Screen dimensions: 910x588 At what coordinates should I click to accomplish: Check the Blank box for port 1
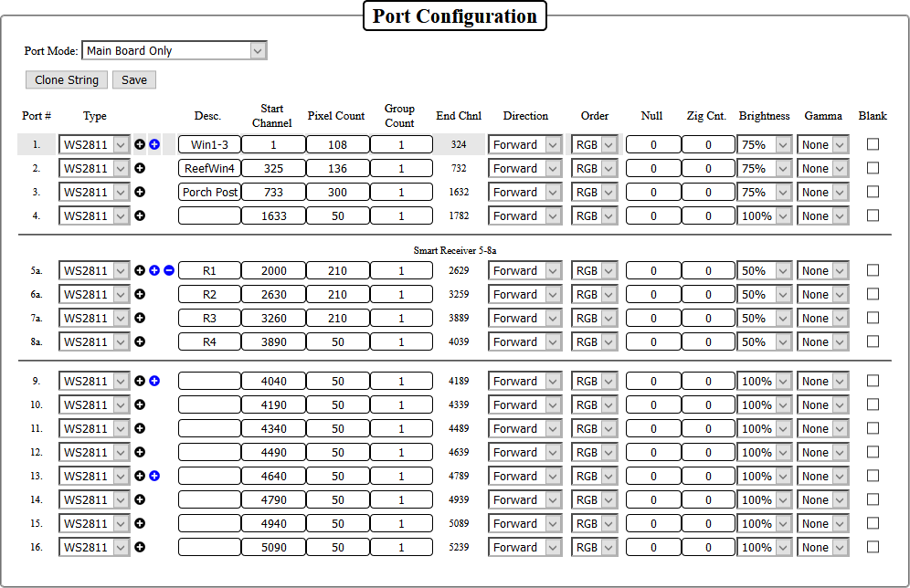point(873,144)
